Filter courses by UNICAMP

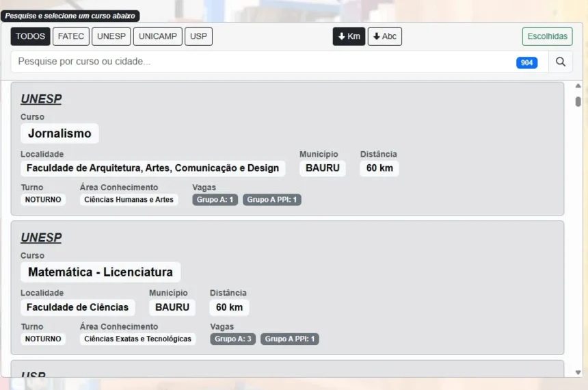click(158, 36)
